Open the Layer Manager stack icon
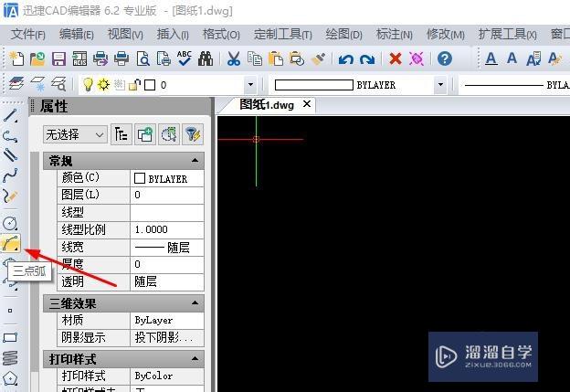570x392 pixels. coord(16,84)
